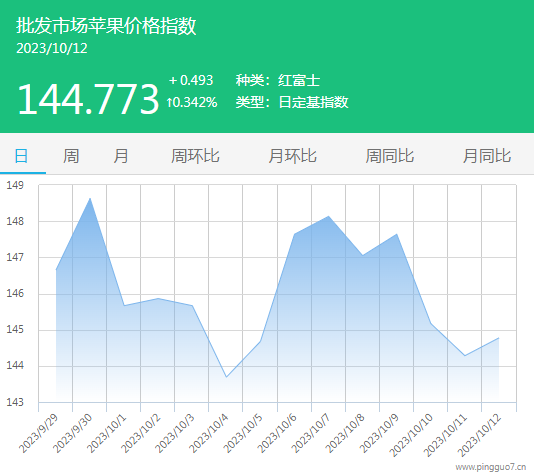Select the 周环比 tab
This screenshot has height=476, width=534.
pos(195,156)
